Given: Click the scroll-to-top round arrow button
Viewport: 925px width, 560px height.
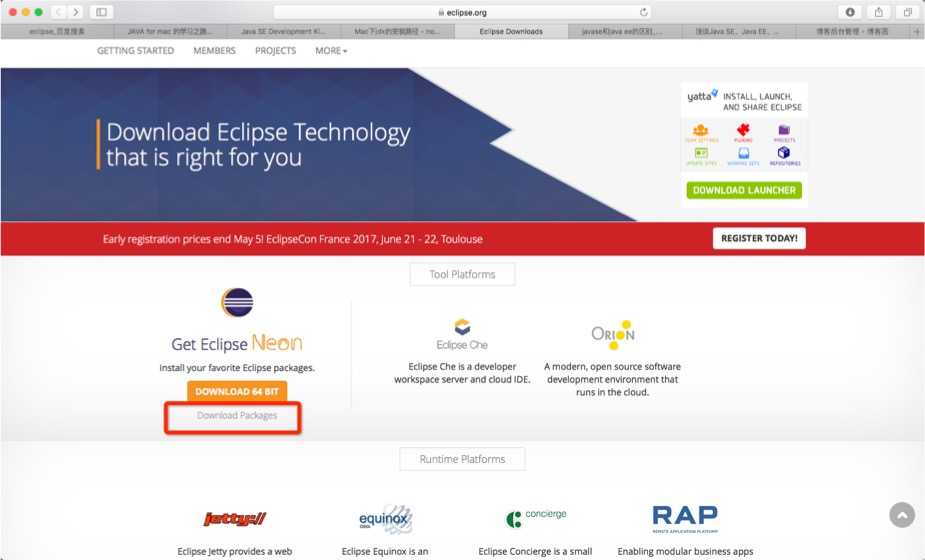Looking at the screenshot, I should click(x=902, y=515).
